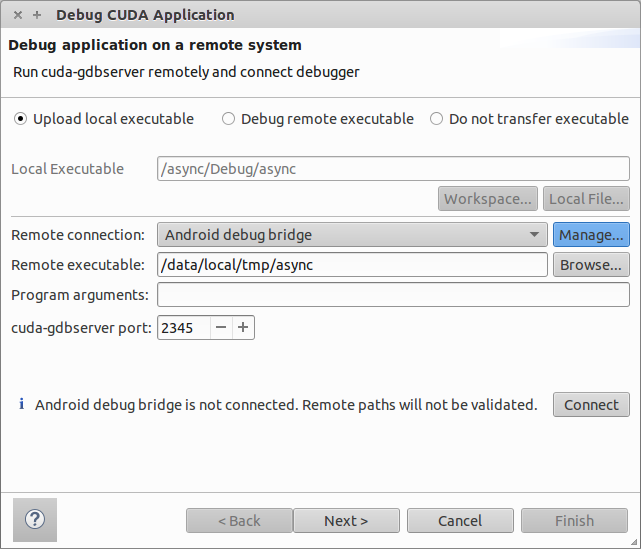Screen dimensions: 641x549
Task: Click Manage... for remote connections
Action: (591, 235)
